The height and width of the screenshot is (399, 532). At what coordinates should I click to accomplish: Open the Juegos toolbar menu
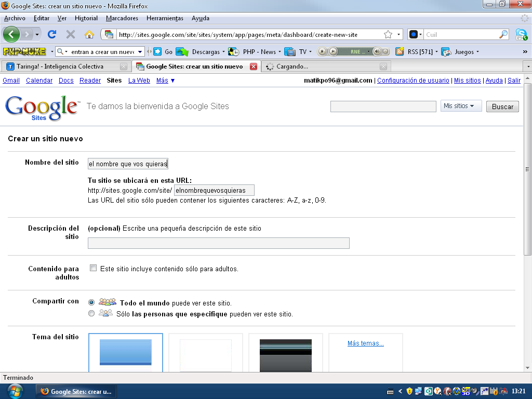click(x=460, y=51)
